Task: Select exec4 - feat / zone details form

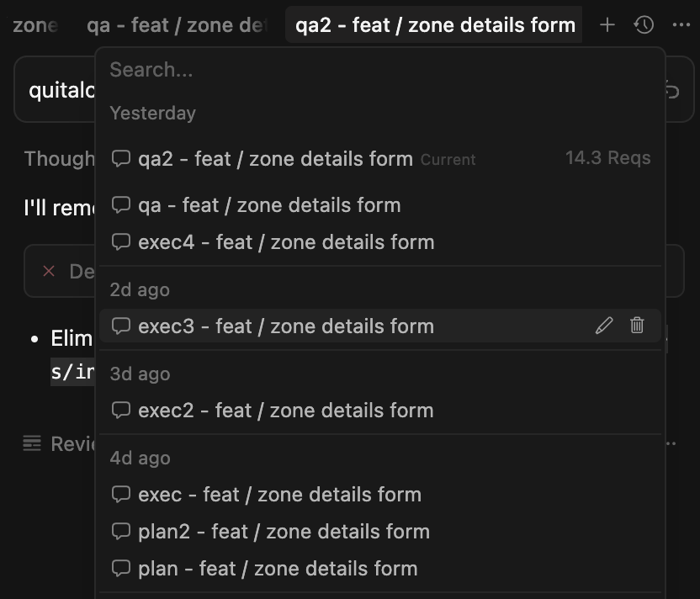Action: click(286, 242)
